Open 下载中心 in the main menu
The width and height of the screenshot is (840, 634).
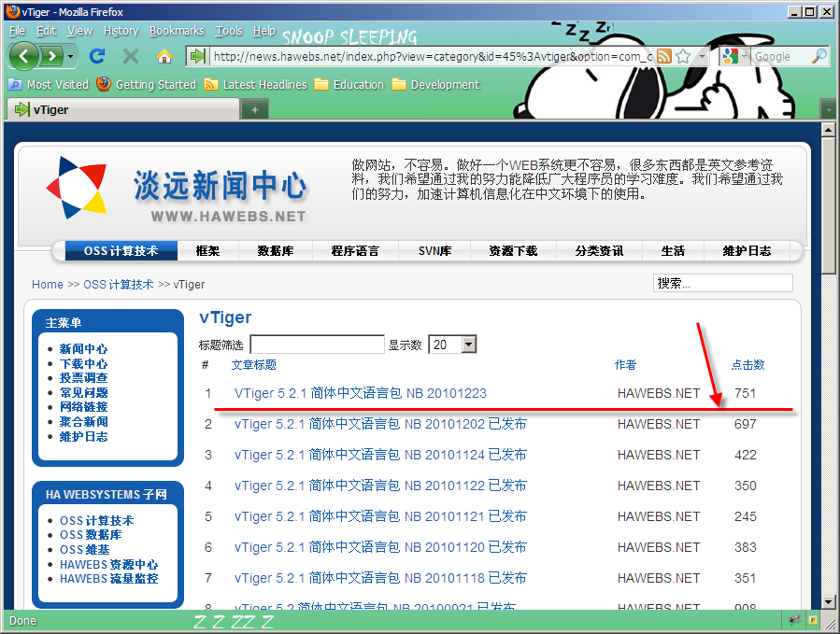[83, 363]
